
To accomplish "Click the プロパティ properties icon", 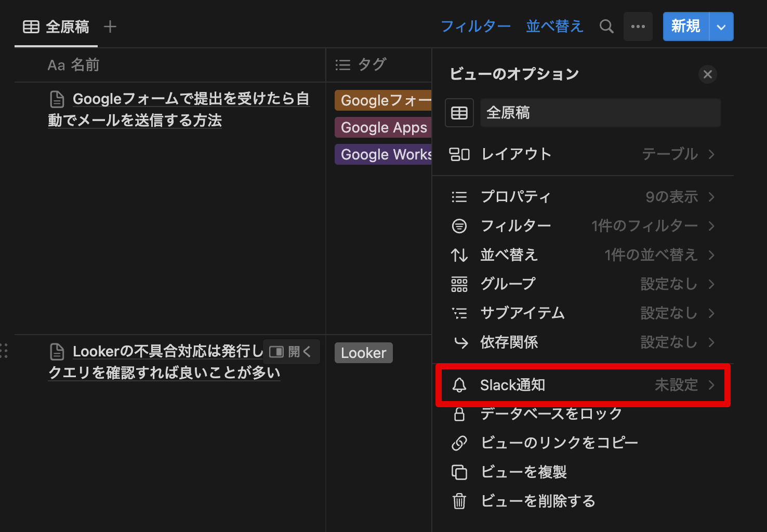I will pyautogui.click(x=459, y=197).
